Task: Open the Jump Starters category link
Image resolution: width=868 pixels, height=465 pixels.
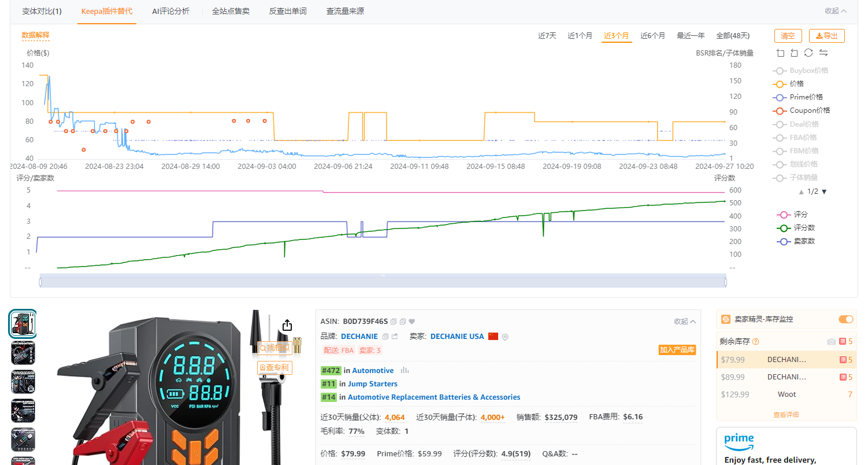Action: coord(373,384)
